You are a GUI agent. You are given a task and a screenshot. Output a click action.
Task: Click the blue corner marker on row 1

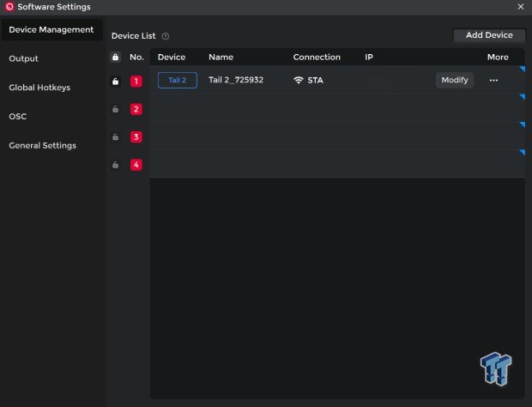point(521,70)
